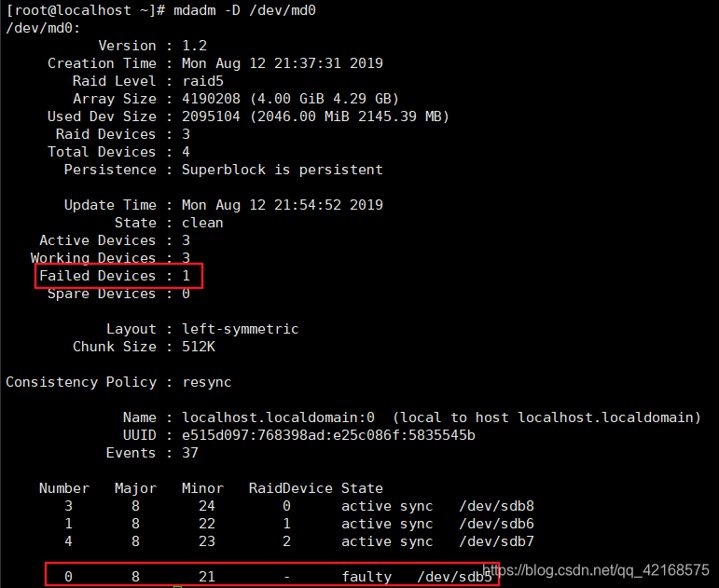Select the '/dev/md0:' output header line
The height and width of the screenshot is (588, 719).
click(43, 28)
